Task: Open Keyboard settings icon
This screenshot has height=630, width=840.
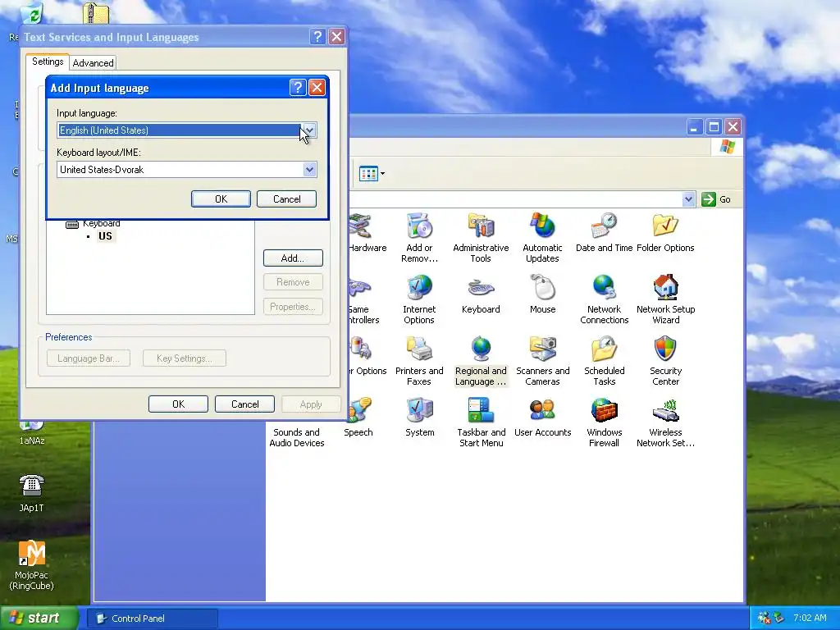Action: point(481,294)
